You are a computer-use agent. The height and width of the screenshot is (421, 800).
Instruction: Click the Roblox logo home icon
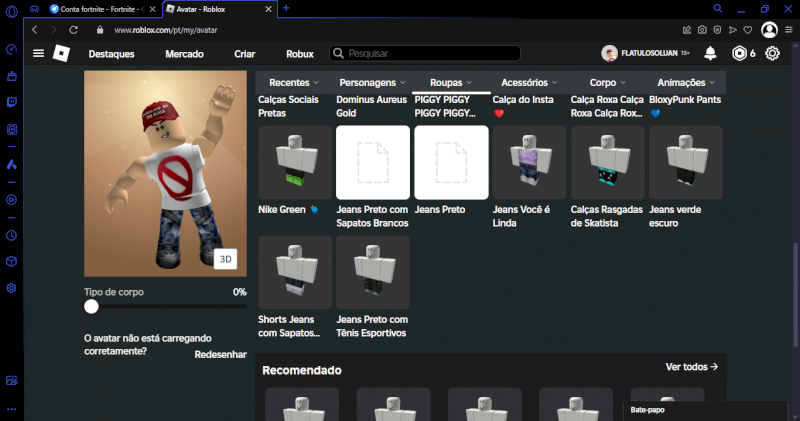(x=61, y=53)
